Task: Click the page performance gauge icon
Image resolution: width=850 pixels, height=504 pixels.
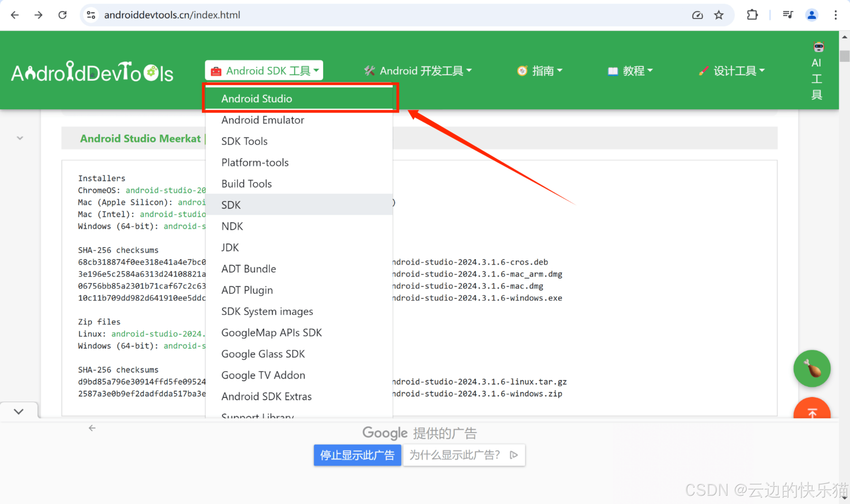Action: point(697,15)
